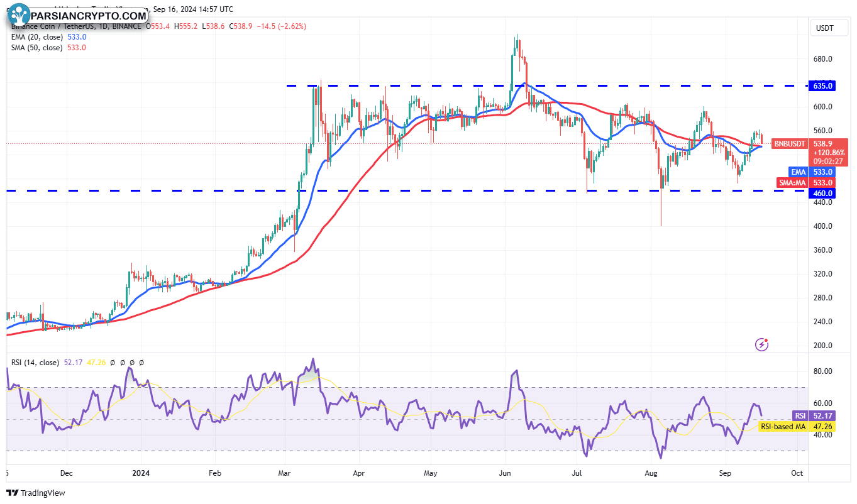Click the 440.0 price axis tick
The image size is (857, 504).
(824, 202)
